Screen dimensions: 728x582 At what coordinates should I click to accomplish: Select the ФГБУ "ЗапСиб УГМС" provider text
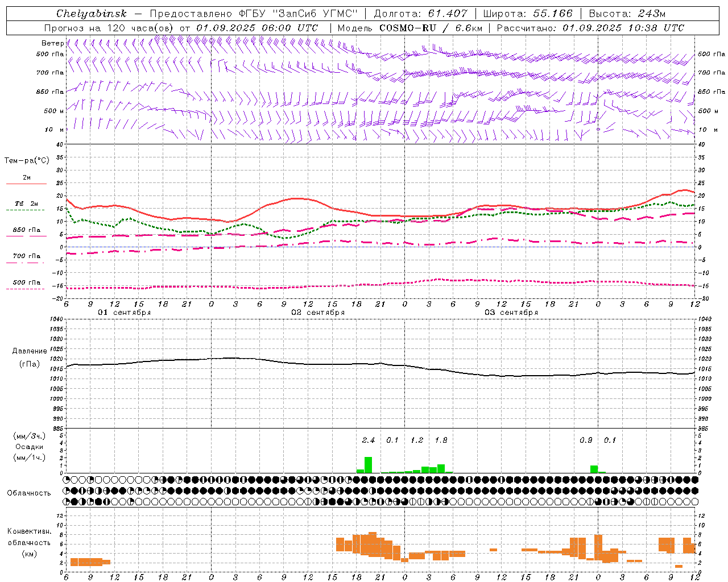[299, 14]
